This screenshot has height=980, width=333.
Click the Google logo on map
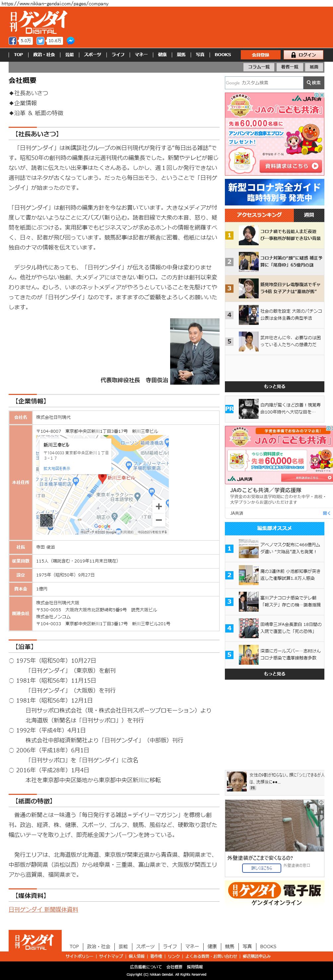(102, 526)
